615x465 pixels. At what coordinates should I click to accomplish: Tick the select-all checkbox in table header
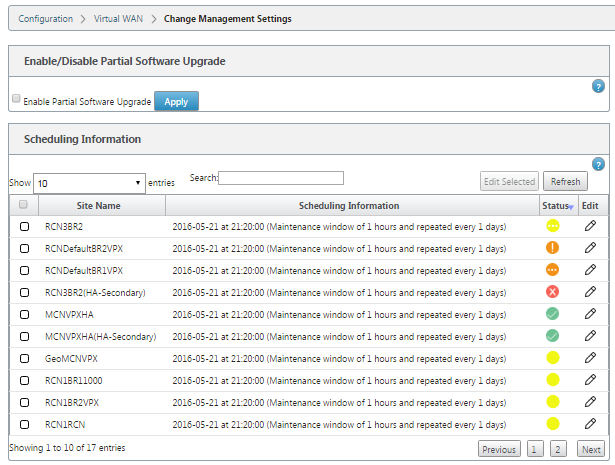click(23, 204)
